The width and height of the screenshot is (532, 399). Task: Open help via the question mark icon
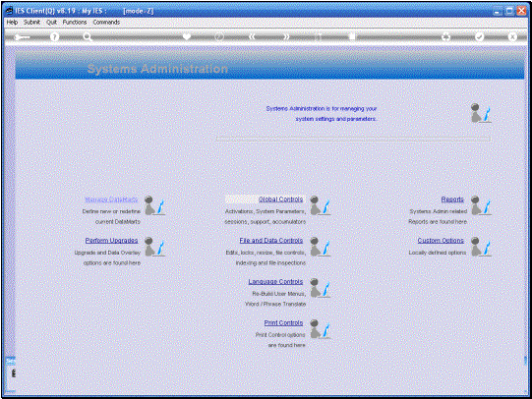54,37
